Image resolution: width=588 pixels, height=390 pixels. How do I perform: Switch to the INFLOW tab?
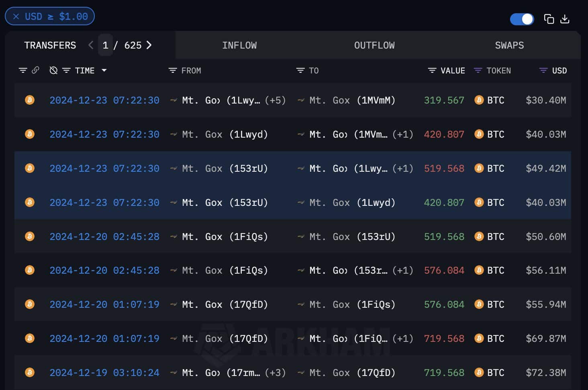pyautogui.click(x=239, y=45)
